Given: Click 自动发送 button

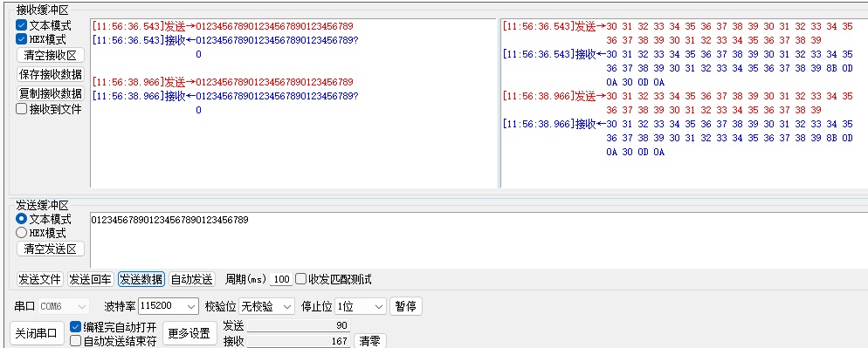Looking at the screenshot, I should [191, 279].
